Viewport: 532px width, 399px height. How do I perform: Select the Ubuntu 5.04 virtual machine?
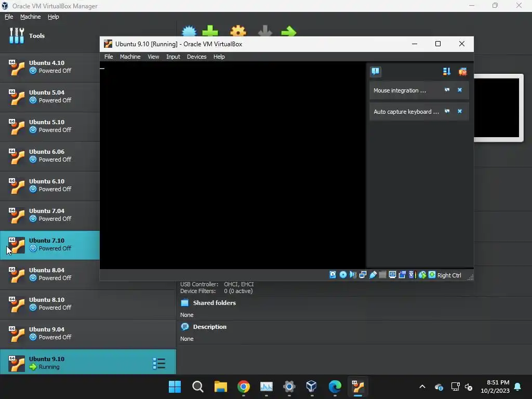coord(49,97)
